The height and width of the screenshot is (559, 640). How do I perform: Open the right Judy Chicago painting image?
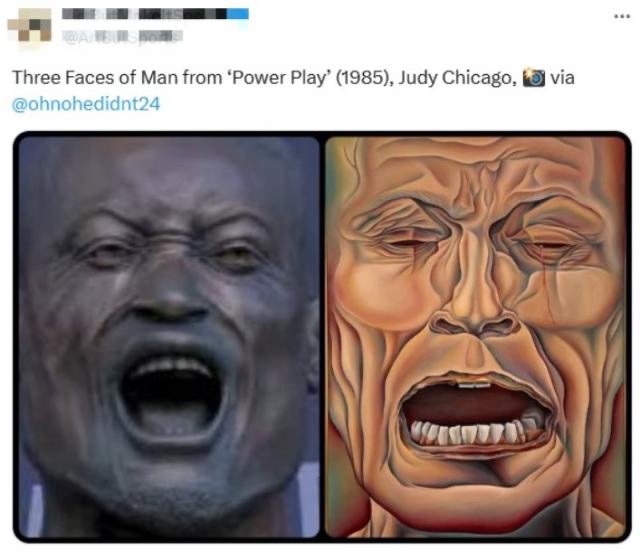(x=476, y=337)
